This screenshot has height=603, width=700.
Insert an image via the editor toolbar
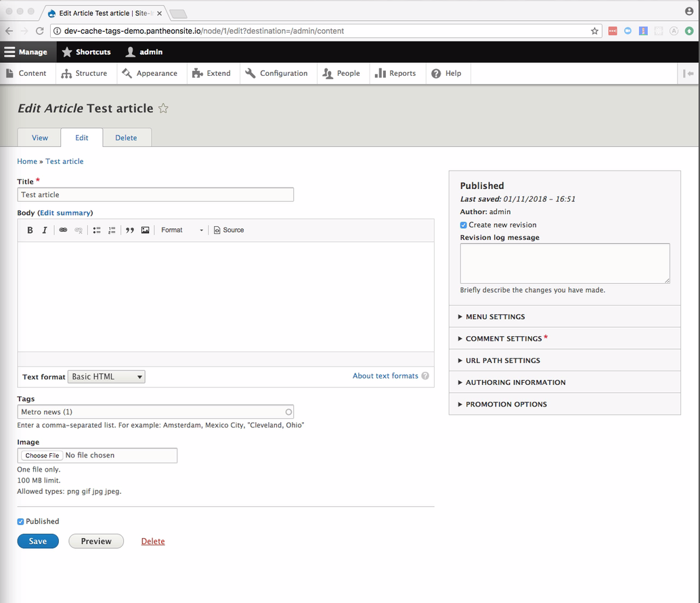click(x=145, y=230)
